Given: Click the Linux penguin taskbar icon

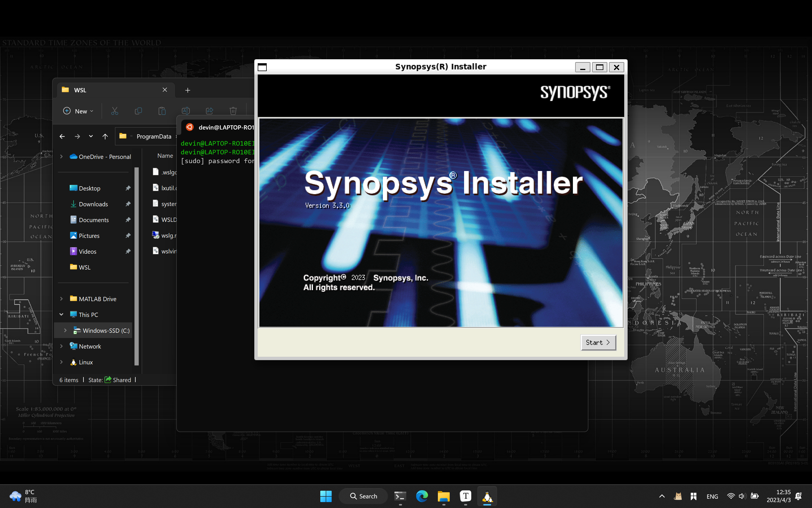Looking at the screenshot, I should (x=487, y=496).
